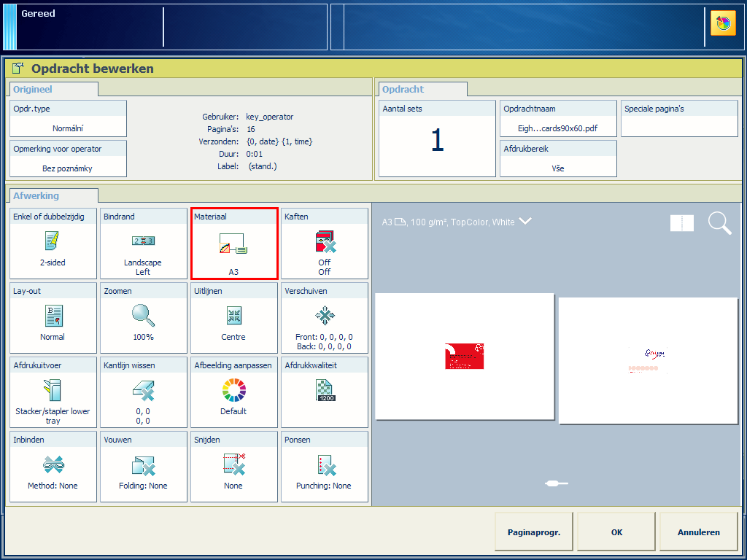
Task: Toggle the booklet page view icon
Action: (682, 223)
